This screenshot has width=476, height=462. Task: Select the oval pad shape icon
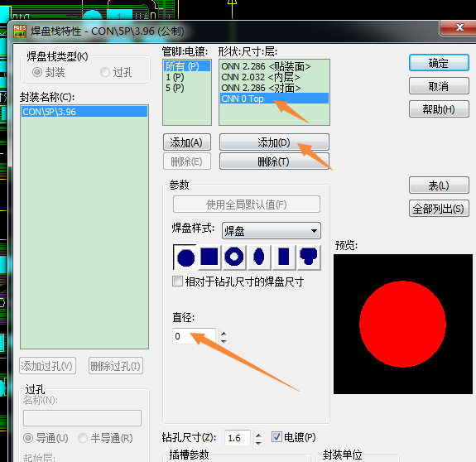pyautogui.click(x=259, y=257)
